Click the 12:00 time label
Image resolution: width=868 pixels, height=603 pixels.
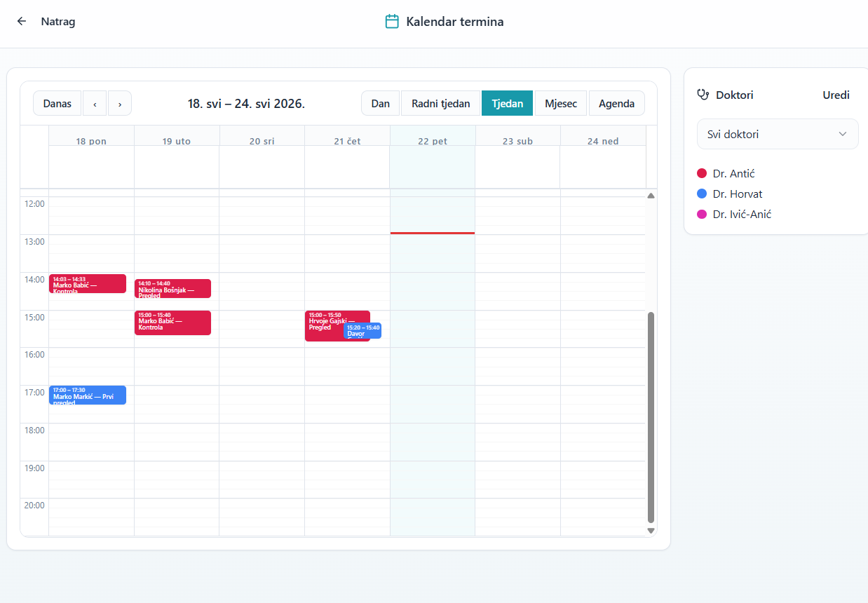(x=34, y=204)
